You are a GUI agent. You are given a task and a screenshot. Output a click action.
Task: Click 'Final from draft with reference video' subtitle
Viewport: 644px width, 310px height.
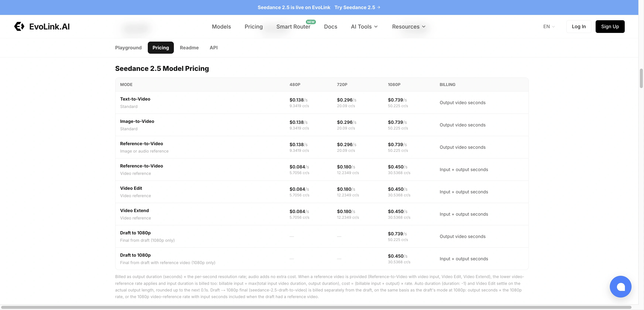point(167,263)
